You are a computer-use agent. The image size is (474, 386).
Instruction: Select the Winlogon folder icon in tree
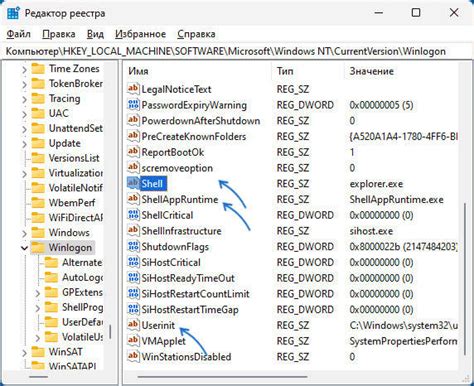(x=38, y=247)
